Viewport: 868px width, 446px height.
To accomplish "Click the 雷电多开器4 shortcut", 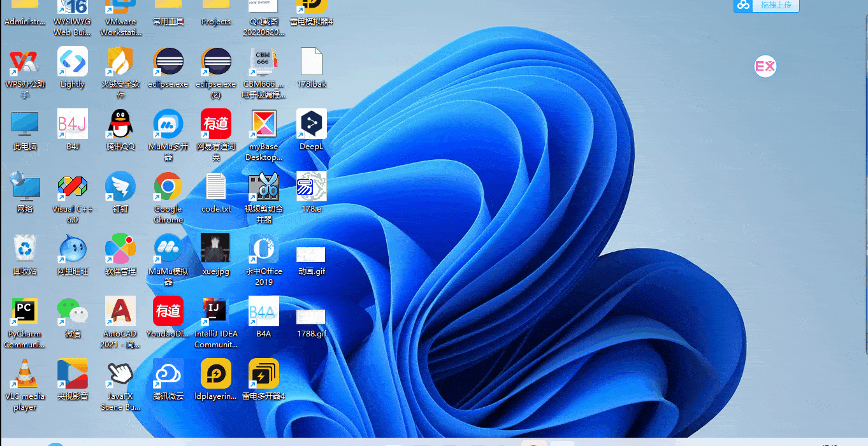I will 263,374.
